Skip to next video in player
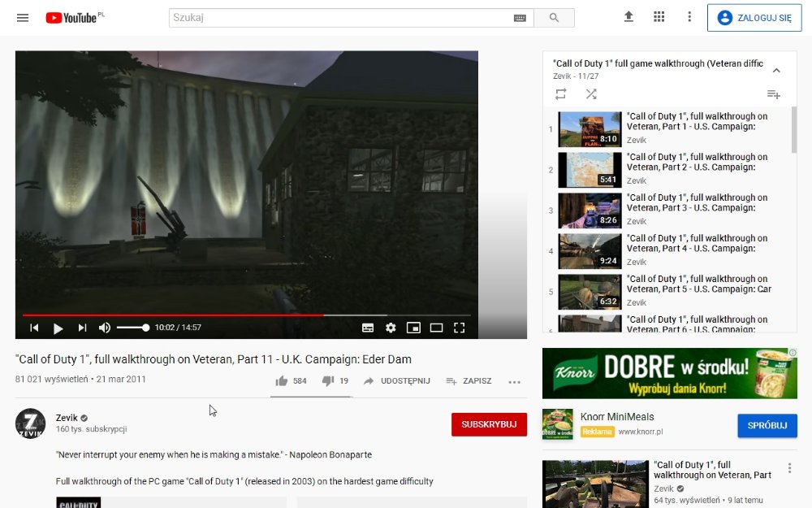This screenshot has width=812, height=508. pyautogui.click(x=82, y=328)
